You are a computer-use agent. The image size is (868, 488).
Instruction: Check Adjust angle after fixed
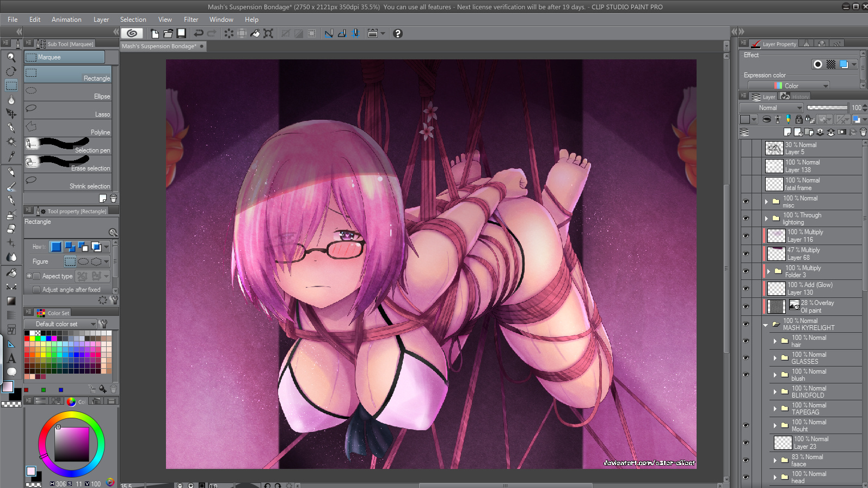coord(36,290)
